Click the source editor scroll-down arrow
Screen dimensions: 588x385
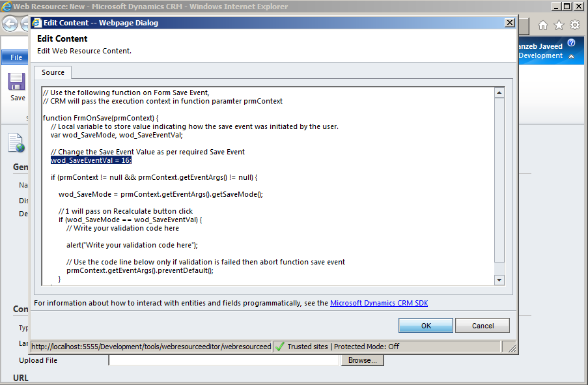point(499,280)
